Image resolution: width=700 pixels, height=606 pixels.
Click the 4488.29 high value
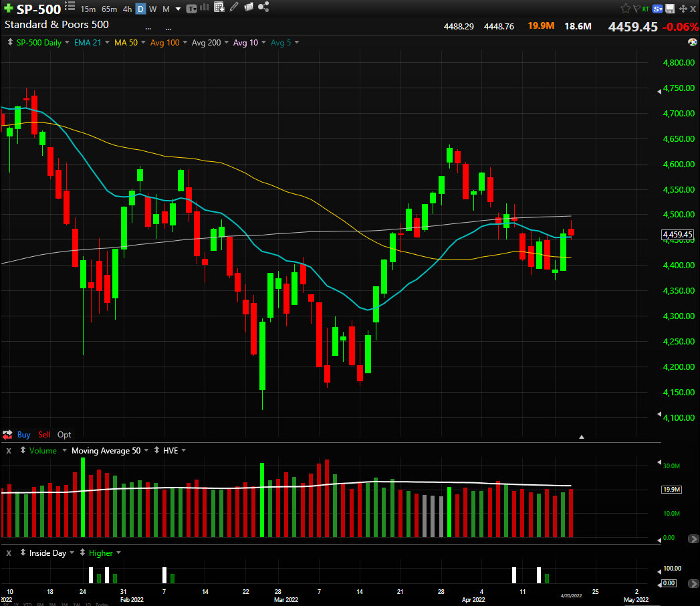pyautogui.click(x=459, y=27)
